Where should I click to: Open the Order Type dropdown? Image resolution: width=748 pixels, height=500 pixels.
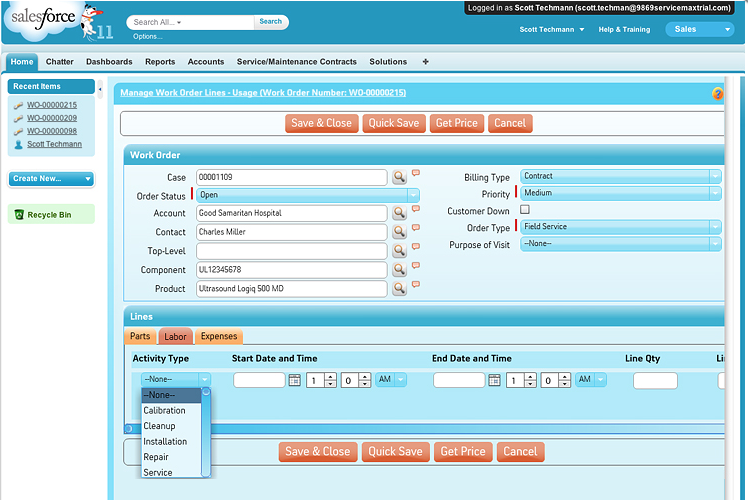pos(621,227)
